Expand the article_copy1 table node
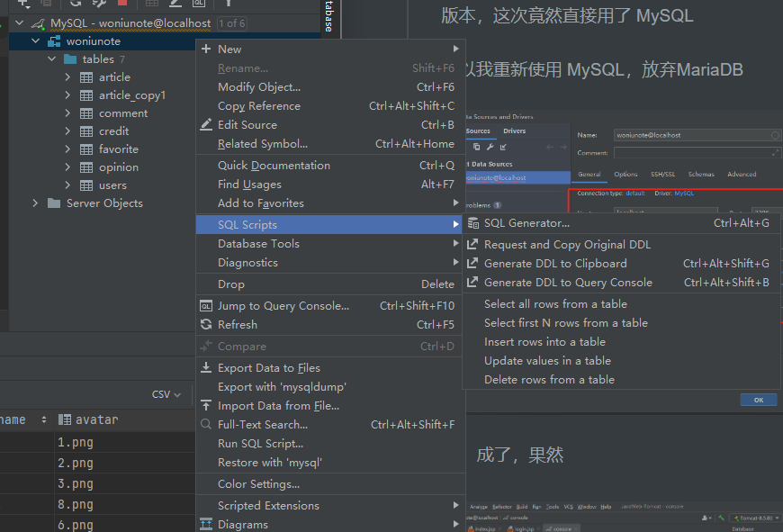The width and height of the screenshot is (783, 532). click(67, 95)
